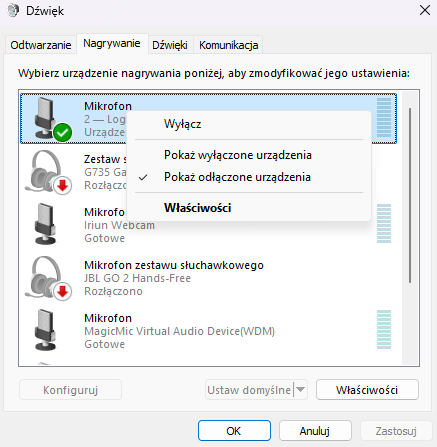437x447 pixels.
Task: Switch to the Dźwięki tab
Action: pos(170,45)
